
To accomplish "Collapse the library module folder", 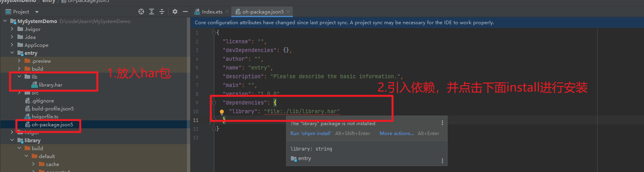I will (x=12, y=140).
